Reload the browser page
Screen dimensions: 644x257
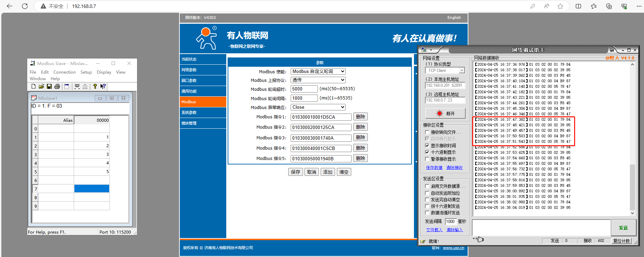(x=25, y=6)
